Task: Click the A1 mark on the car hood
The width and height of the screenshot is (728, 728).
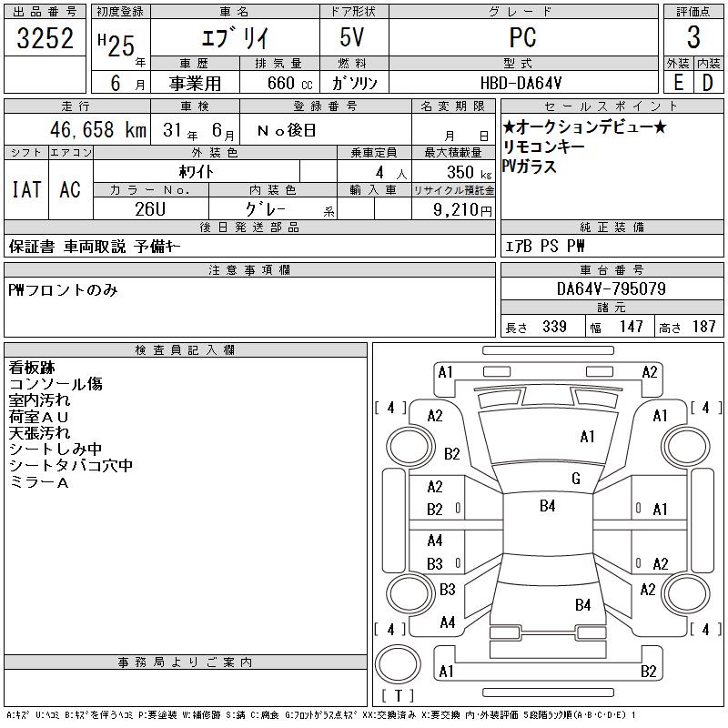Action: (587, 437)
